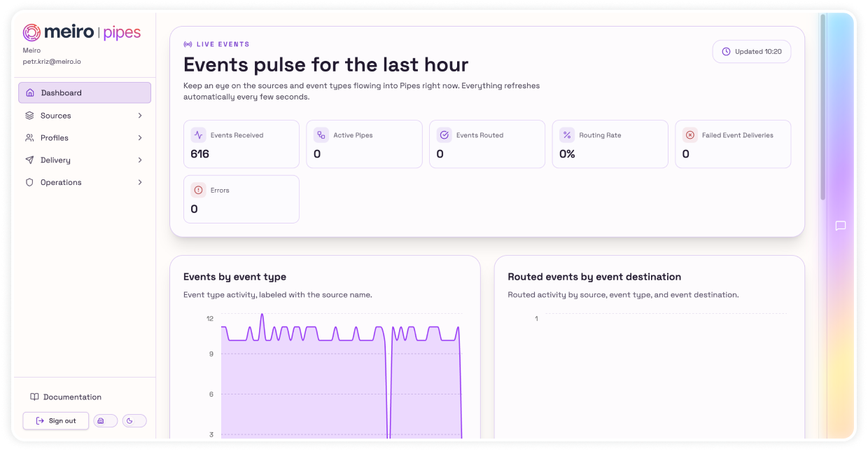The height and width of the screenshot is (454, 868).
Task: Click the Routed events by event destination title
Action: [x=594, y=277]
